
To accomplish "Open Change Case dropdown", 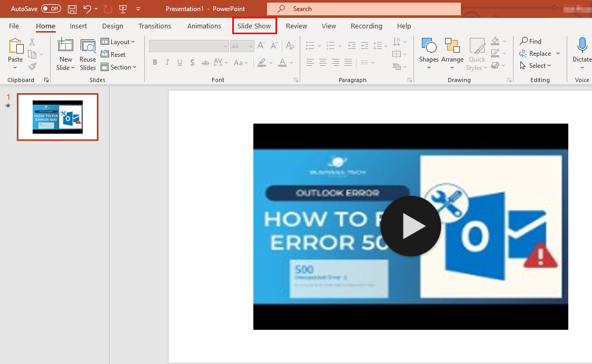I will click(x=241, y=63).
